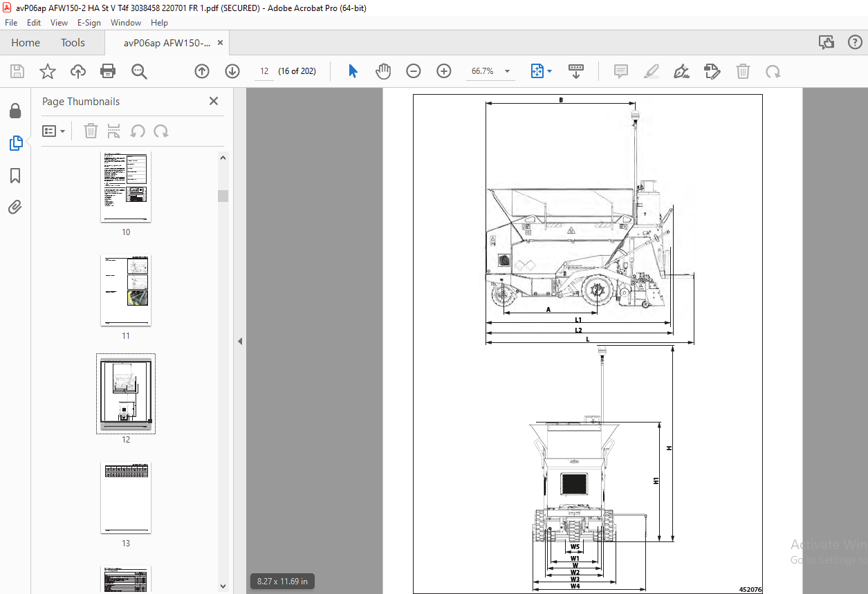Open the find text magnifier tool
The image size is (868, 594).
click(x=139, y=71)
